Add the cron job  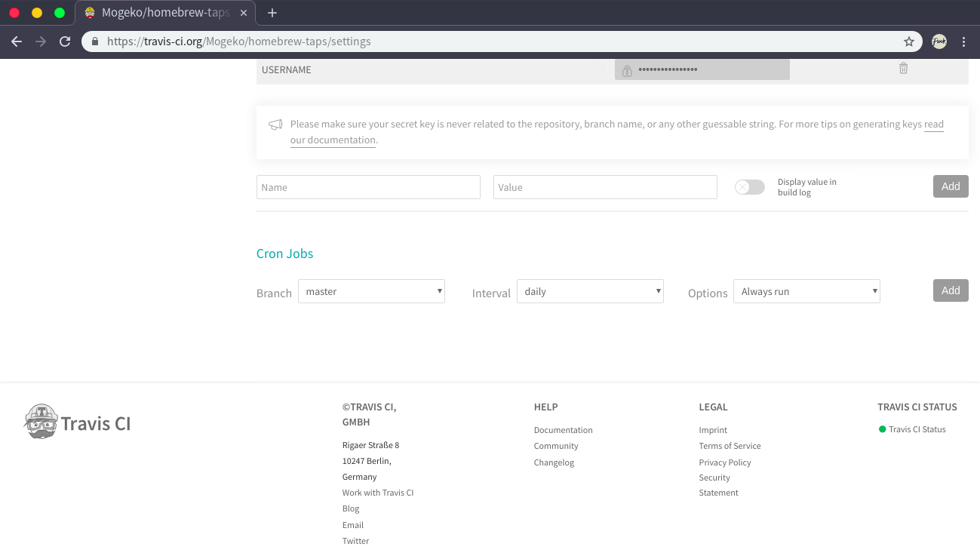click(951, 290)
